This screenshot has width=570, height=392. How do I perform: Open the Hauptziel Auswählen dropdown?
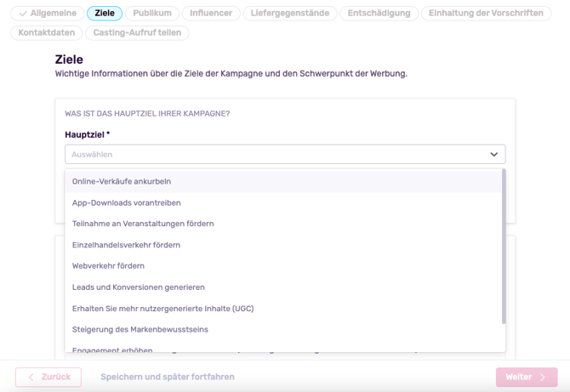click(285, 155)
